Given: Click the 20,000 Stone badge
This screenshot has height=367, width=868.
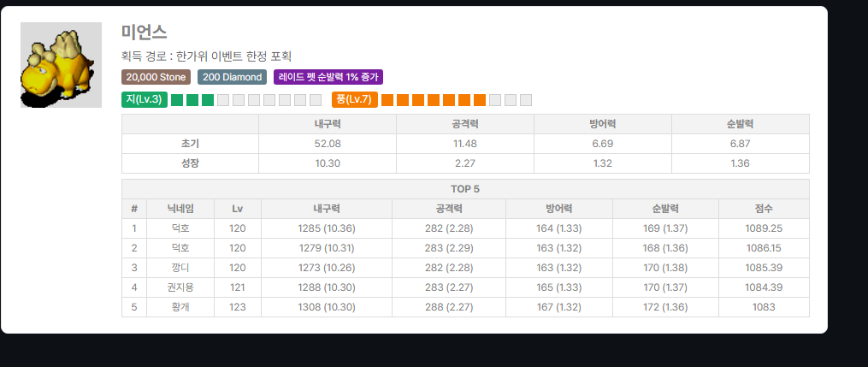Looking at the screenshot, I should (x=156, y=77).
